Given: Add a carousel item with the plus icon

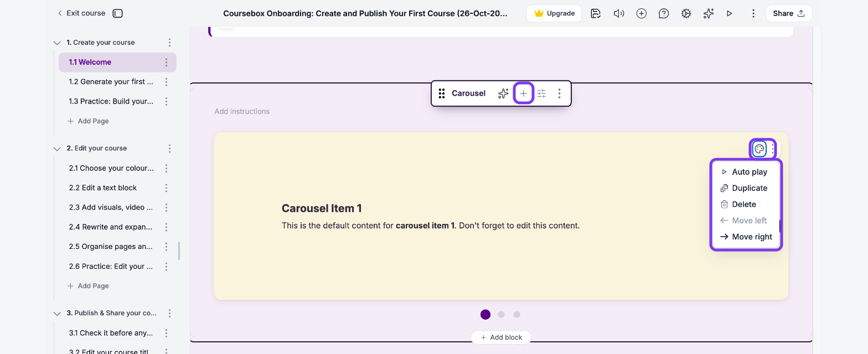Looking at the screenshot, I should coord(524,93).
